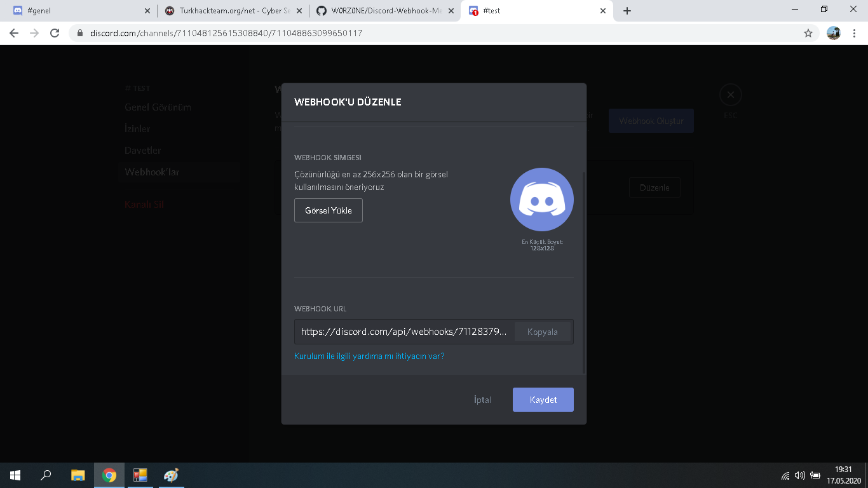This screenshot has height=488, width=868.
Task: Open the Paint palette taskbar app
Action: [x=171, y=475]
